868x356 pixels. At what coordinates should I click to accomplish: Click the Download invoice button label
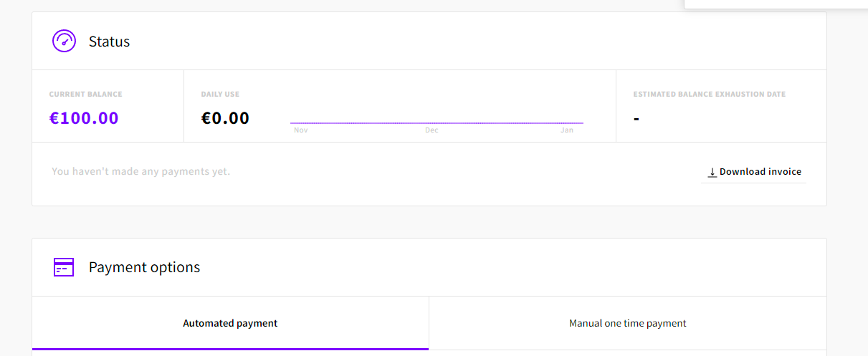click(760, 172)
